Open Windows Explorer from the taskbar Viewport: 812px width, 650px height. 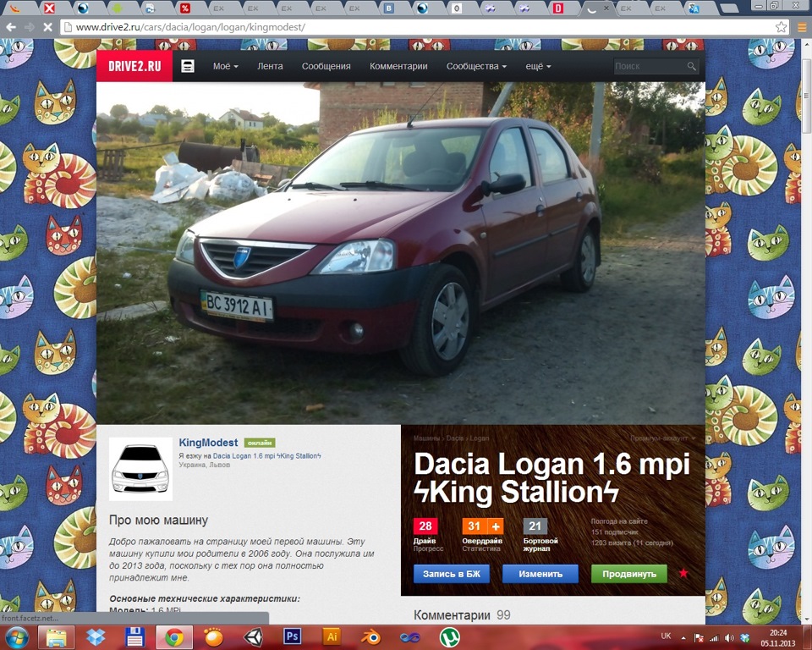click(57, 637)
